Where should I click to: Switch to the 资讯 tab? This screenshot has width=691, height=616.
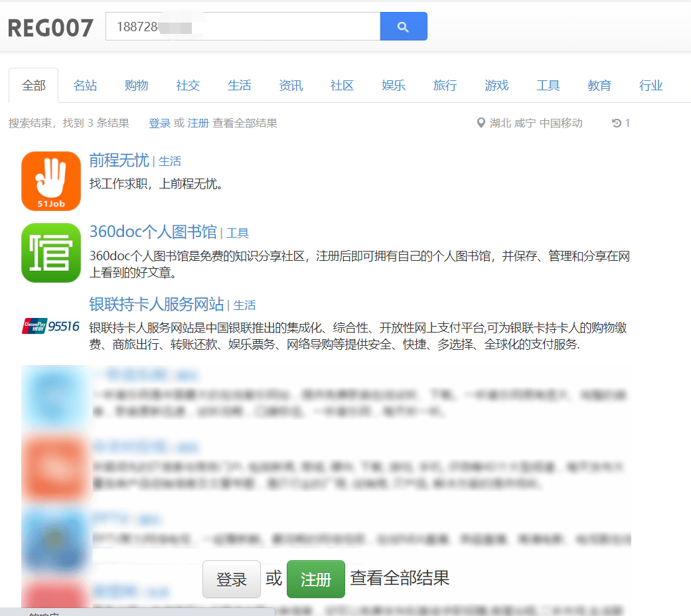pos(291,85)
